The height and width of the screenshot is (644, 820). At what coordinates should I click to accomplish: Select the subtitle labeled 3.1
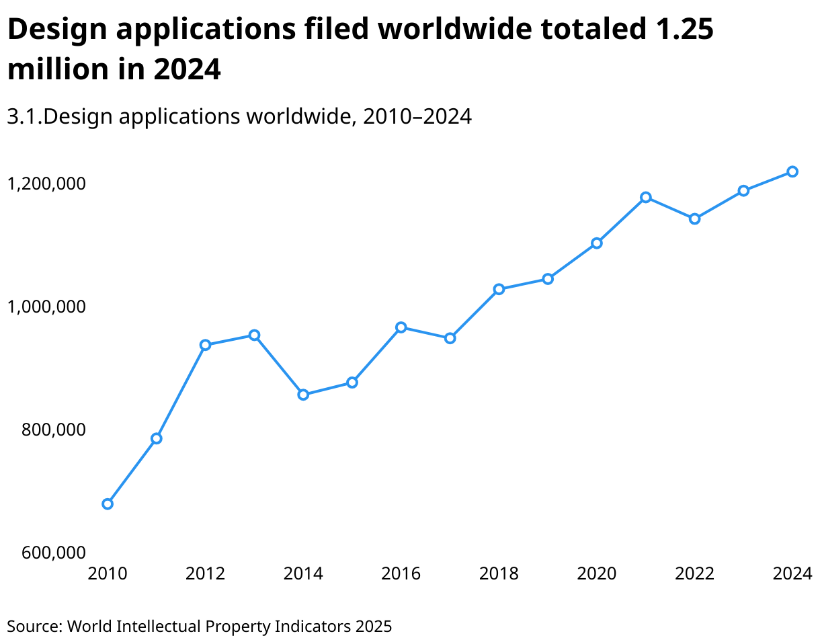pos(239,117)
